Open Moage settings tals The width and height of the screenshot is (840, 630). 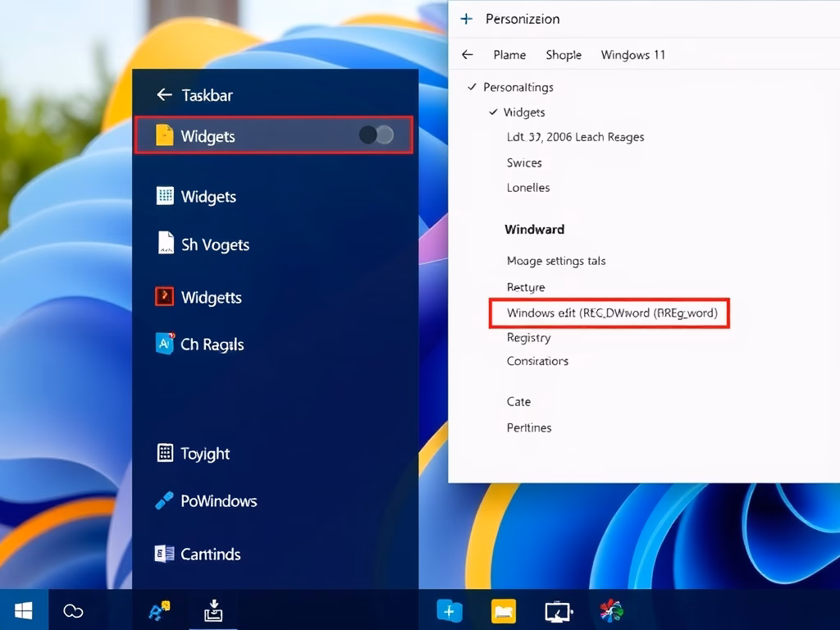(556, 261)
